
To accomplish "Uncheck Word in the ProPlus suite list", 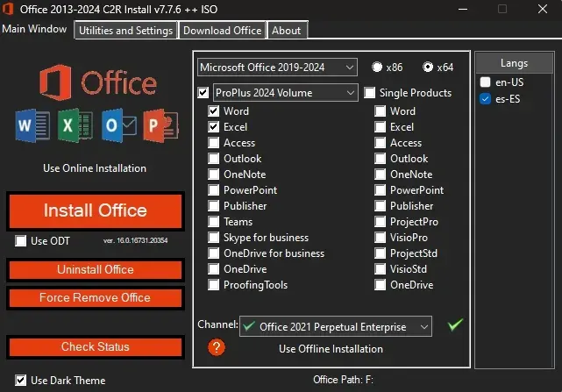I will tap(214, 111).
